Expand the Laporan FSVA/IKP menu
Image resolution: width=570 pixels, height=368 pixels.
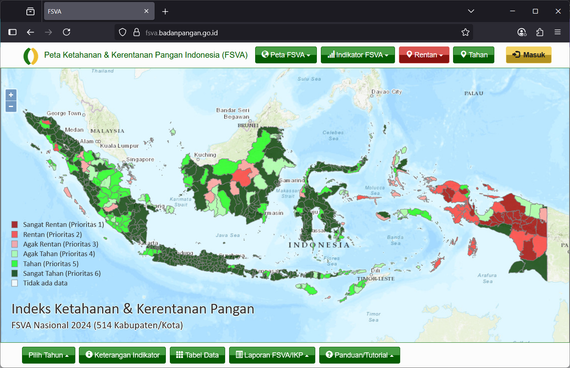tap(272, 355)
